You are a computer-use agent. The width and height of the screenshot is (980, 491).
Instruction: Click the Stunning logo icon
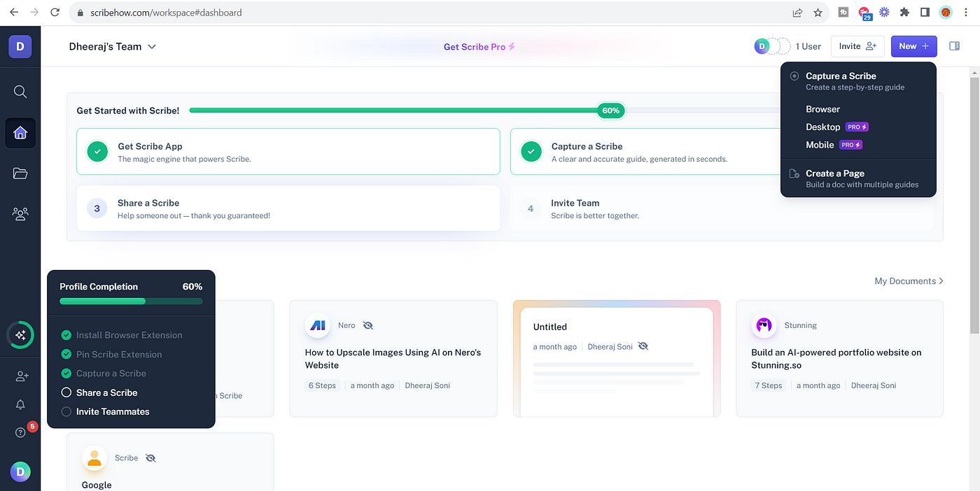point(764,325)
